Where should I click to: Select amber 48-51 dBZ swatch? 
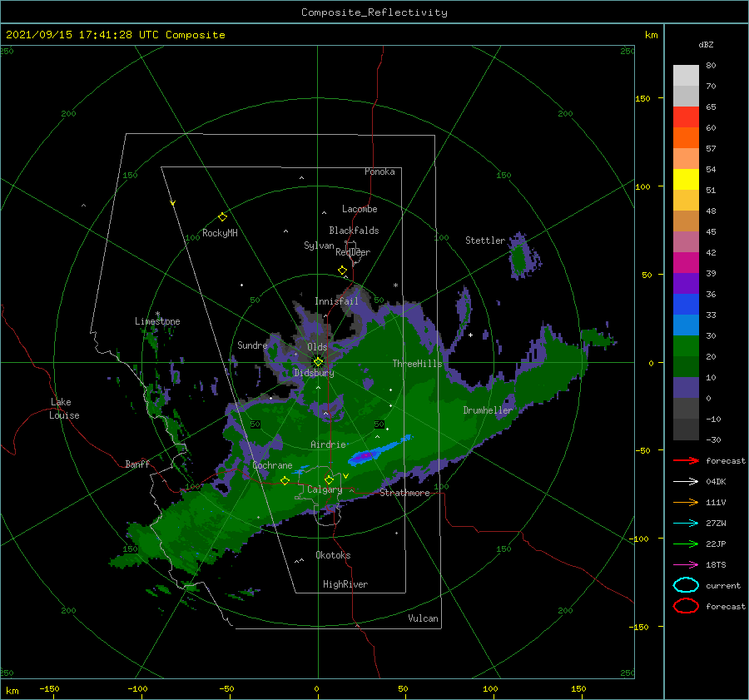686,201
